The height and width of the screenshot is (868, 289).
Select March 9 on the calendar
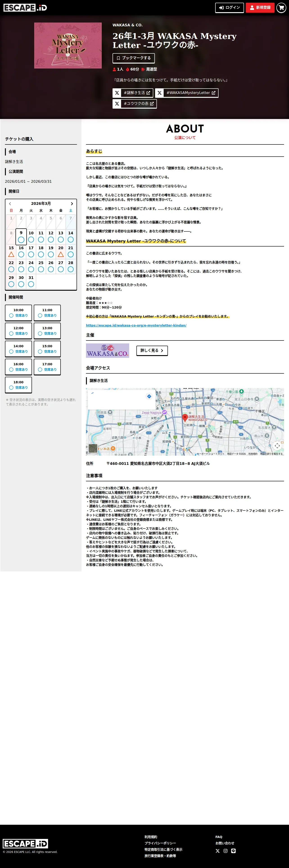21,237
